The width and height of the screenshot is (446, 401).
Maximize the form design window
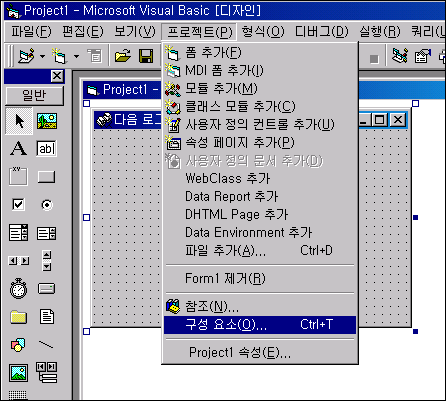click(x=380, y=120)
